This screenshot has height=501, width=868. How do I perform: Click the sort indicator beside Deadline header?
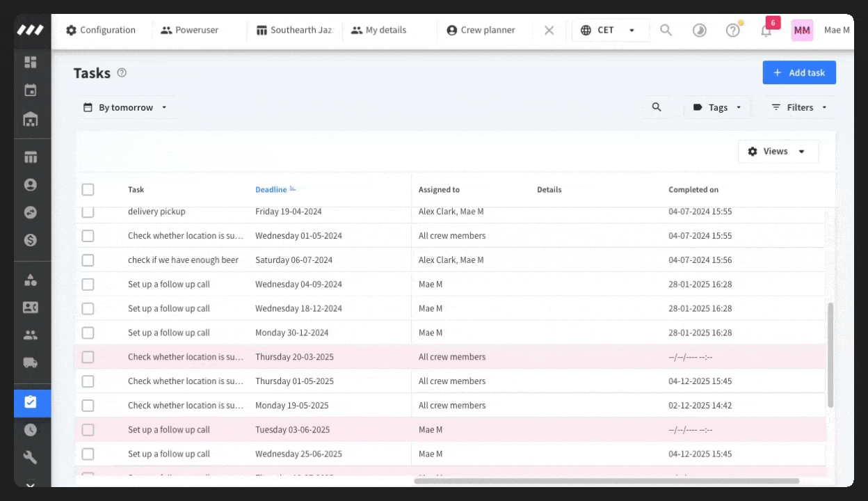[x=293, y=189]
